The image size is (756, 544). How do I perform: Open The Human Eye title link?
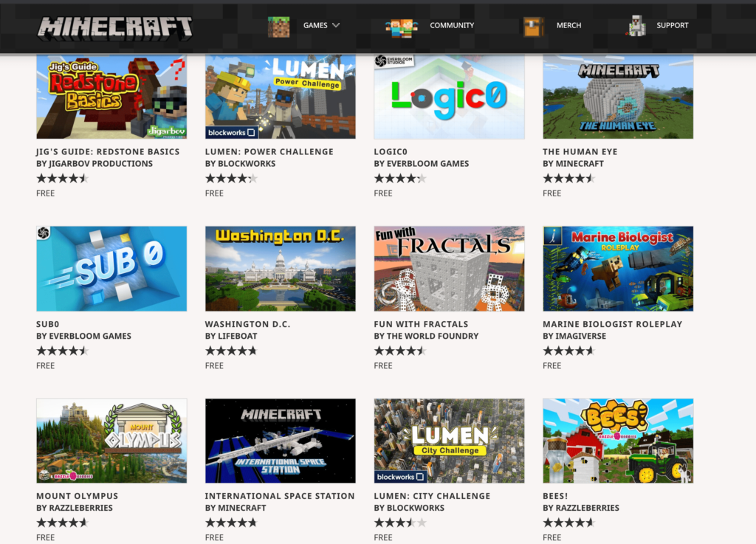click(x=580, y=152)
